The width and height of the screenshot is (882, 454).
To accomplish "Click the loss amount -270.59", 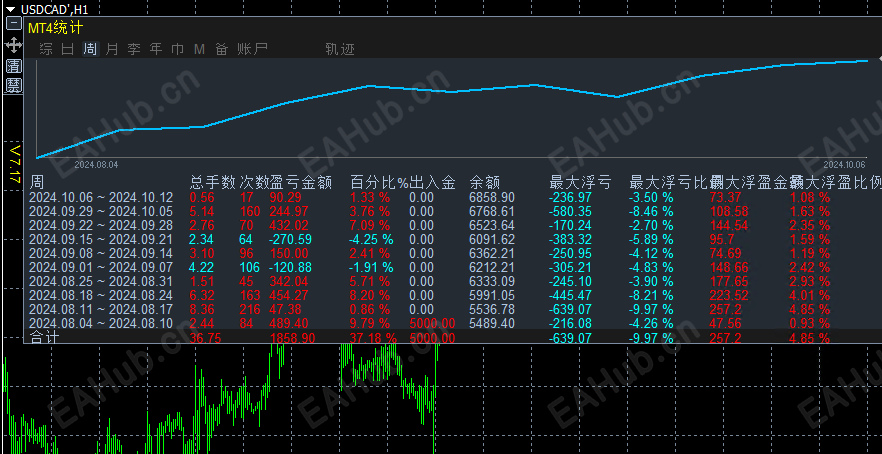I will coord(291,239).
